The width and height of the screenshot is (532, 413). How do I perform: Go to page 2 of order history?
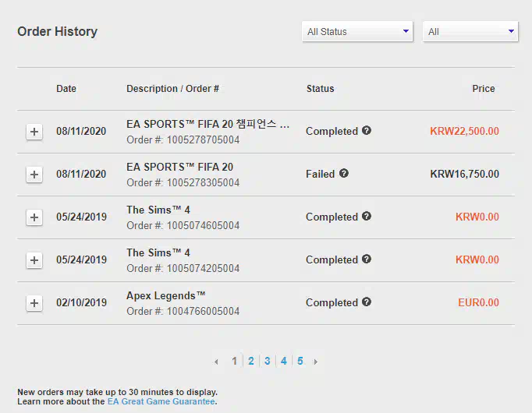pos(250,361)
